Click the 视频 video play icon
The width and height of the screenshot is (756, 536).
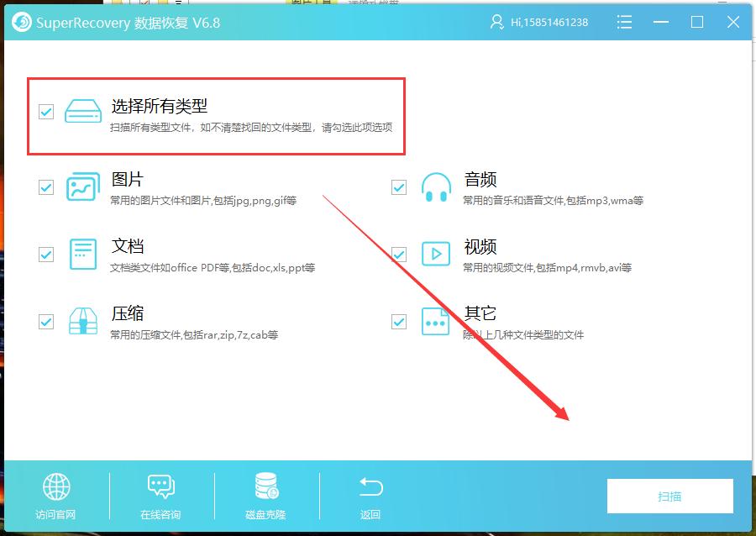435,254
